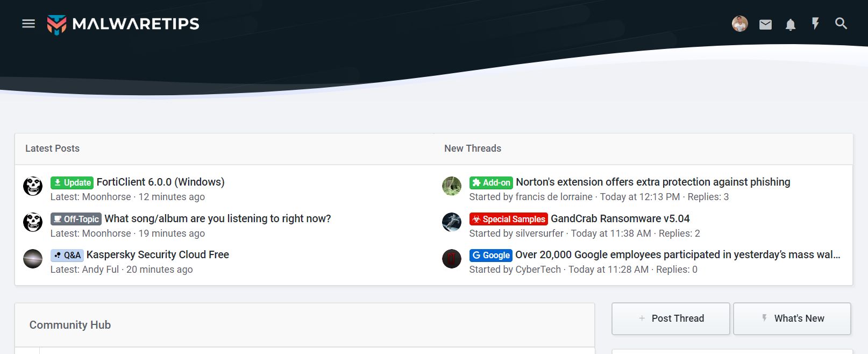
Task: Open Norton's extension phishing protection thread
Action: [x=653, y=182]
